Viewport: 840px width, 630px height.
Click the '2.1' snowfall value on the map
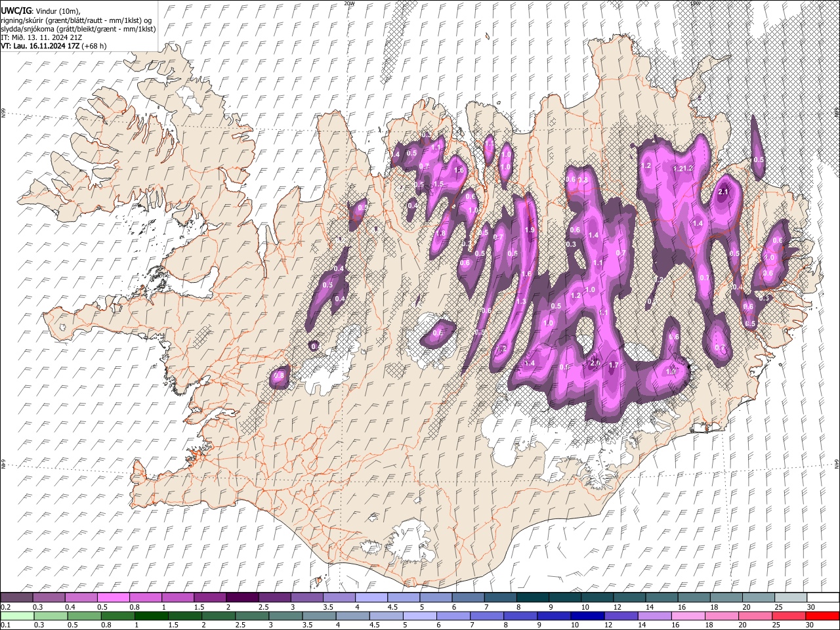click(724, 192)
